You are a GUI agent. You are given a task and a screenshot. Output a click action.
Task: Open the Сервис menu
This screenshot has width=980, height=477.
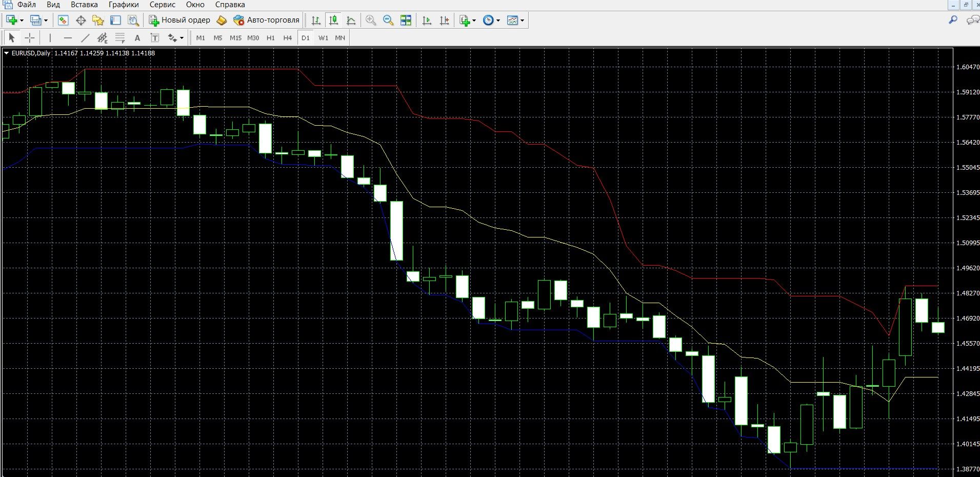[x=163, y=5]
